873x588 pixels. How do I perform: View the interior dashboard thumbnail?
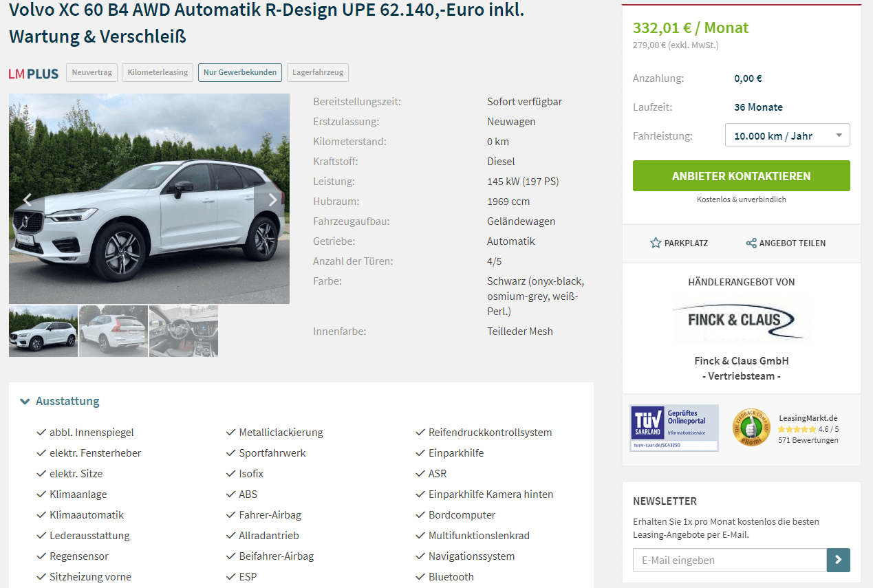point(184,331)
